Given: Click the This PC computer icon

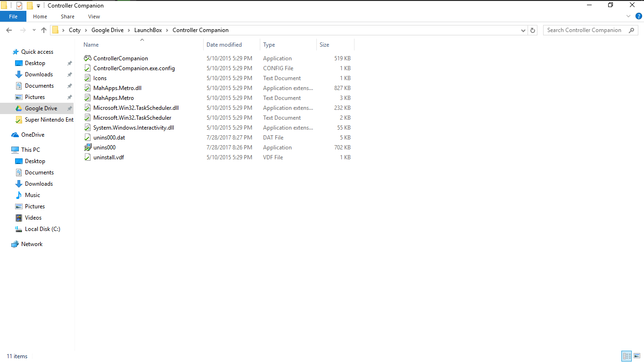Looking at the screenshot, I should [15, 150].
